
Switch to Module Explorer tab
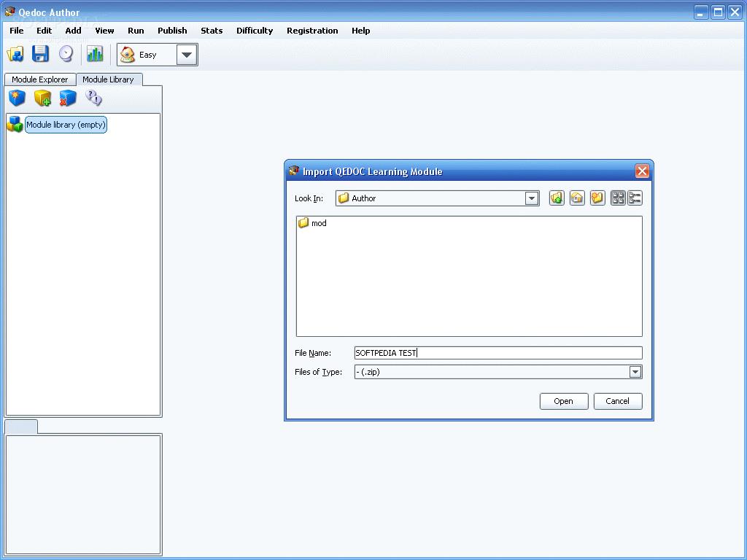[40, 79]
